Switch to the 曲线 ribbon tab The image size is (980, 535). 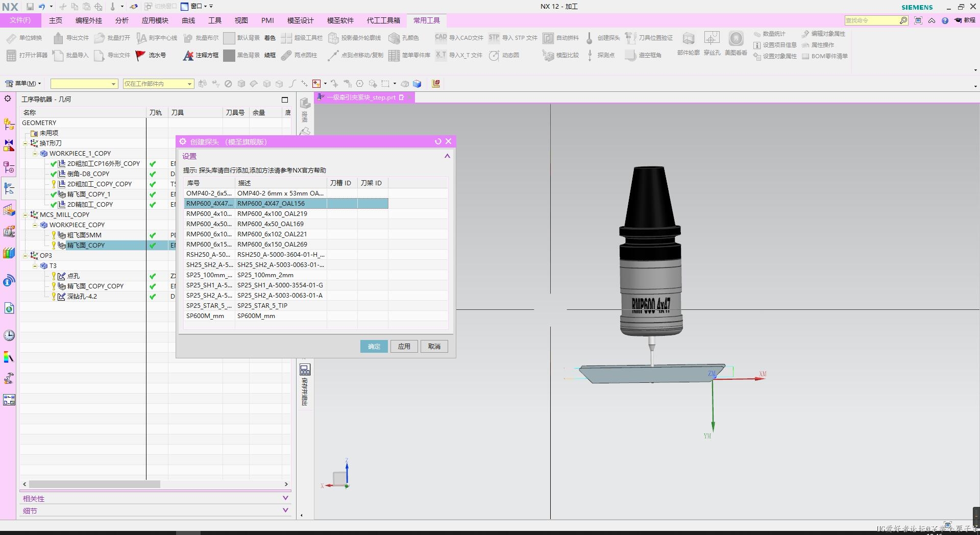click(188, 20)
